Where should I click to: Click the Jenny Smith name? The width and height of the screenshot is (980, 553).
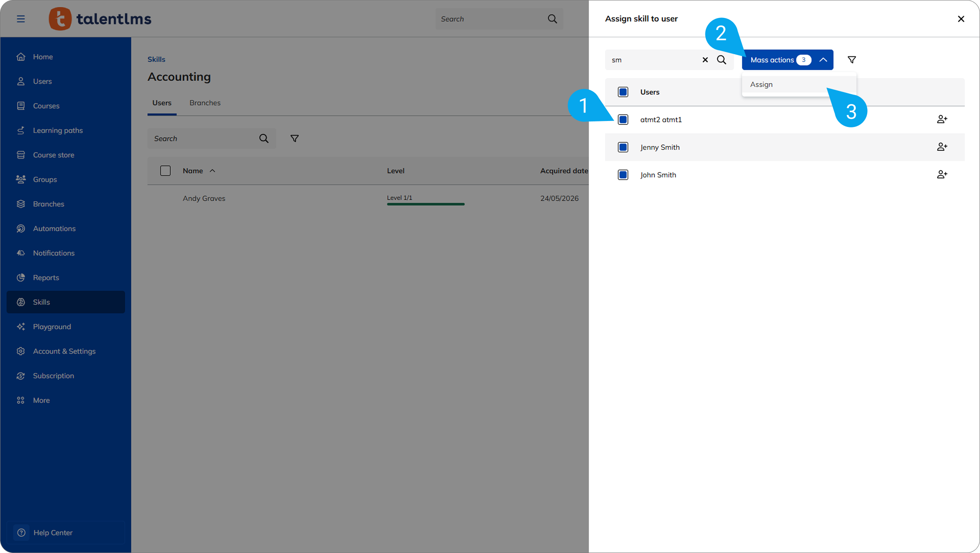click(660, 147)
